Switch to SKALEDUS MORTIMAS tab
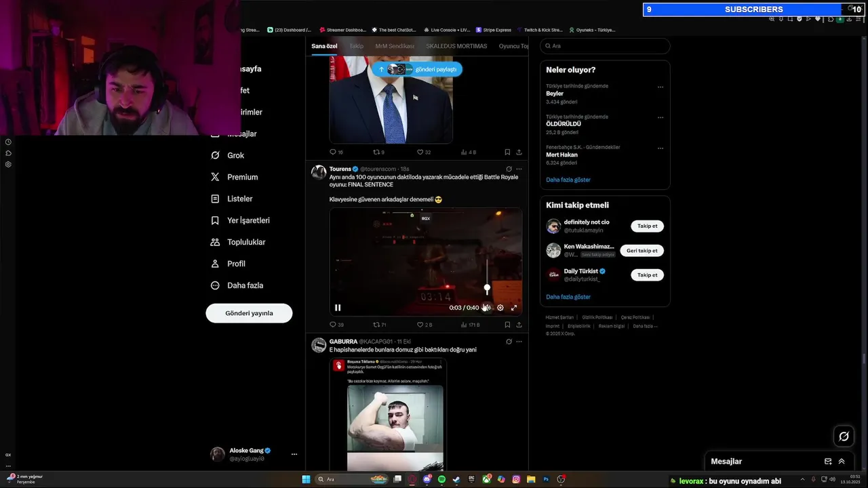This screenshot has height=488, width=868. (x=456, y=46)
